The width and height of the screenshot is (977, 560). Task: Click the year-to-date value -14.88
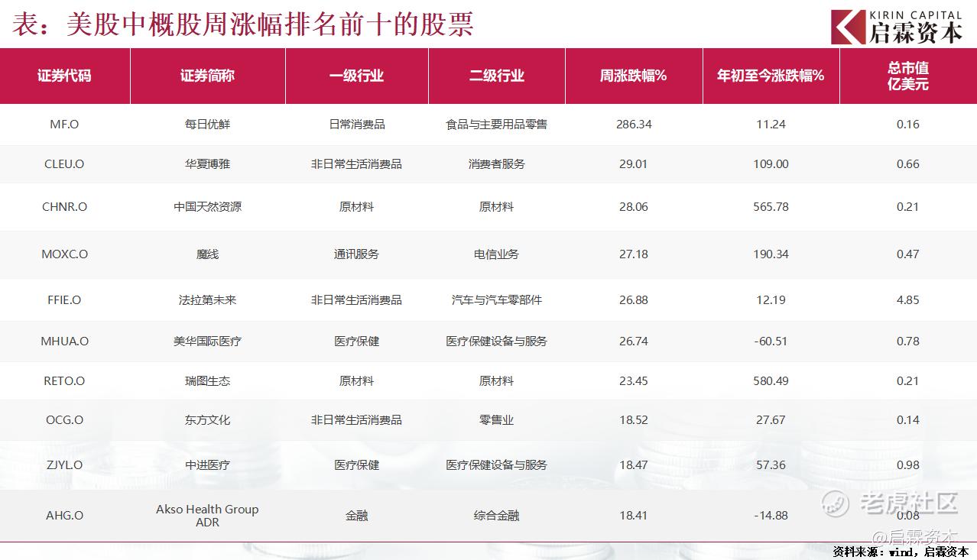(x=771, y=515)
